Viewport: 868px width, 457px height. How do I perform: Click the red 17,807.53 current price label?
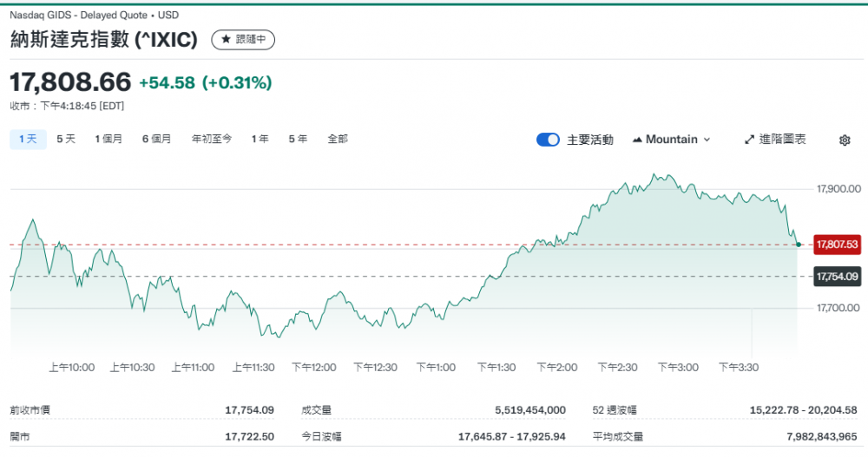[x=837, y=245]
